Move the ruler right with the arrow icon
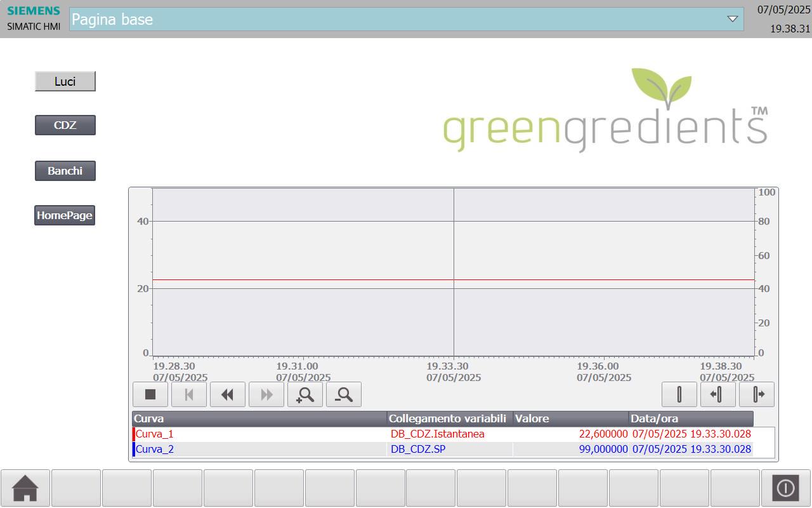812x508 pixels. click(757, 394)
